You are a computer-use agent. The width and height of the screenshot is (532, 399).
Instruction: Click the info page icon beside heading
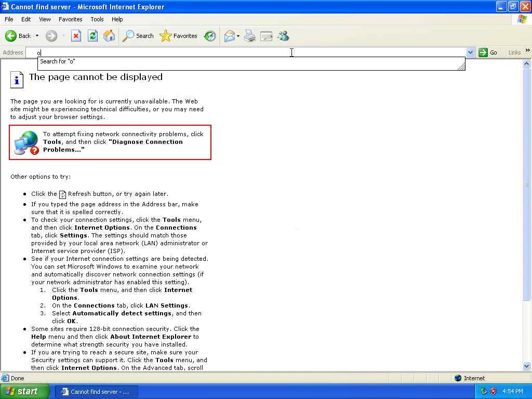coord(17,80)
